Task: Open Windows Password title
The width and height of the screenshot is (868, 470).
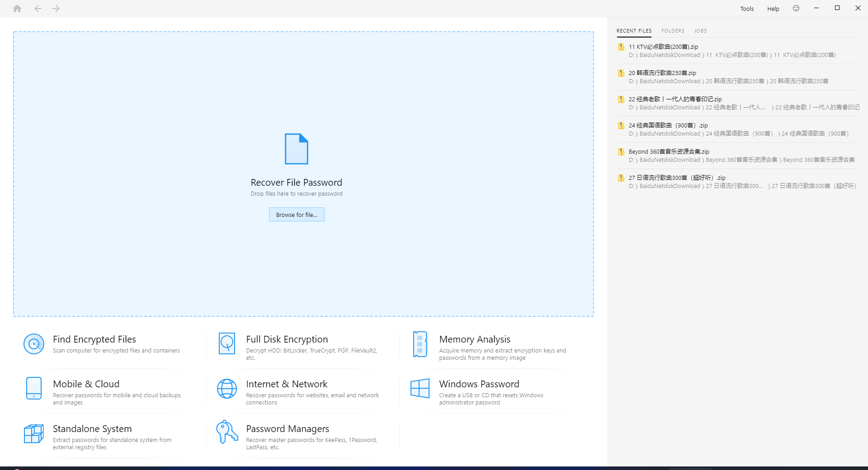Action: (x=479, y=384)
